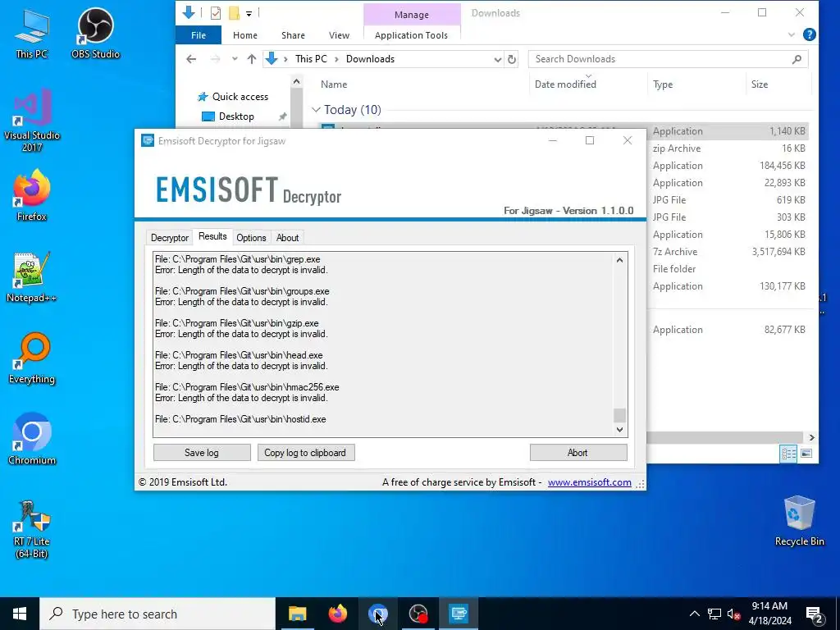Sort by Size column header
Image resolution: width=840 pixels, height=630 pixels.
tap(759, 84)
